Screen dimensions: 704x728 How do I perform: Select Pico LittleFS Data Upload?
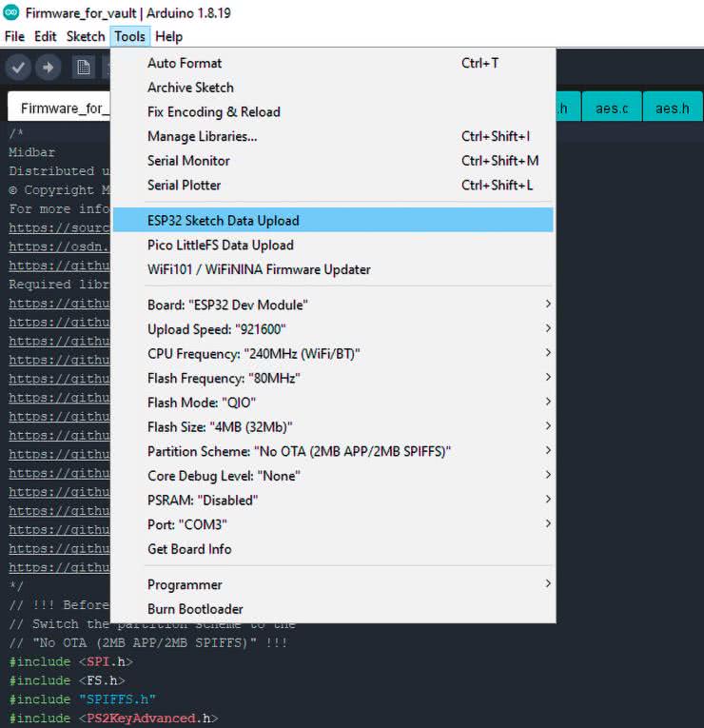tap(221, 246)
